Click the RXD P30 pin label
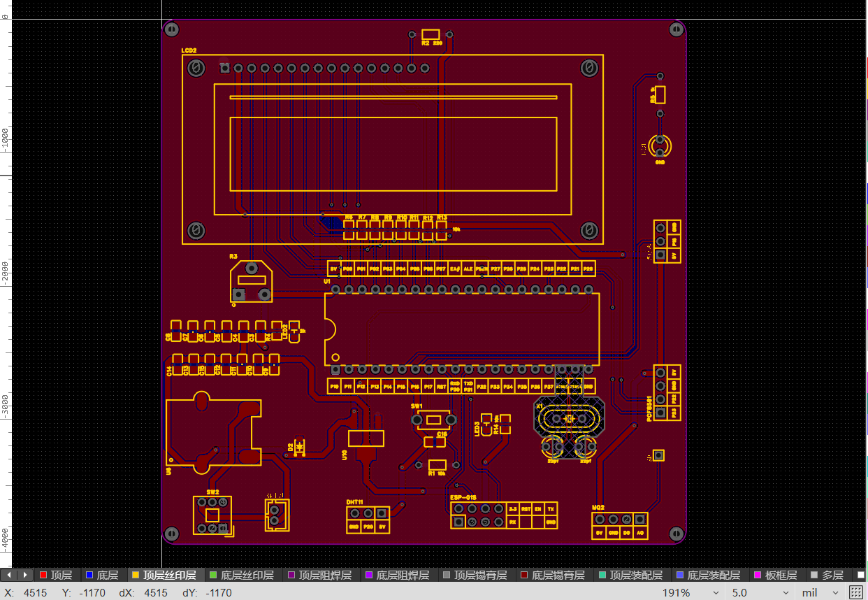This screenshot has height=600, width=868. [455, 386]
